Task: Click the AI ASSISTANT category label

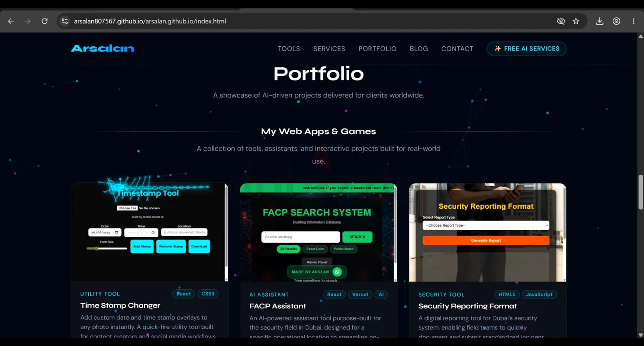Action: point(269,295)
